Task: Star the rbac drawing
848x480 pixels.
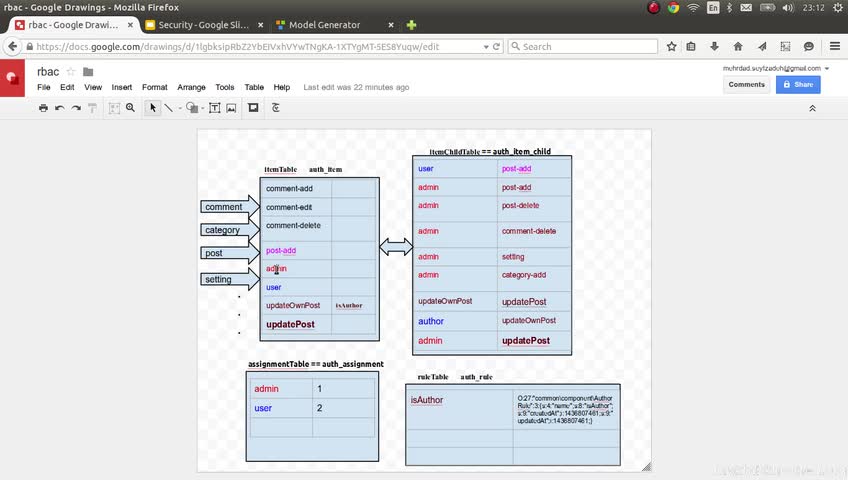Action: [x=71, y=71]
